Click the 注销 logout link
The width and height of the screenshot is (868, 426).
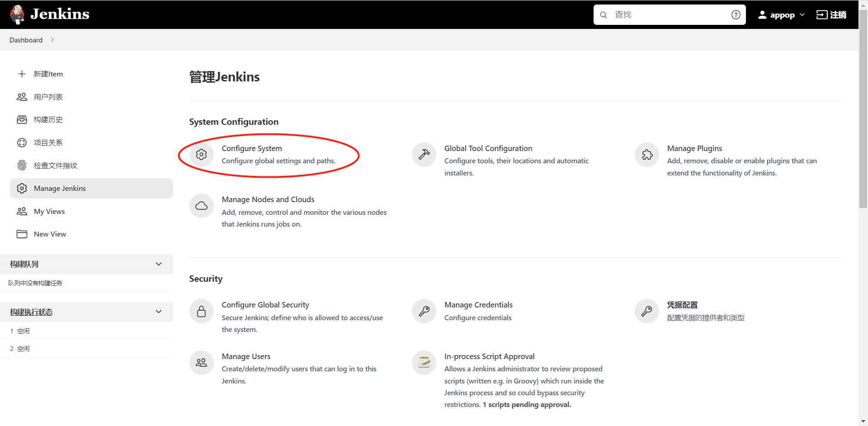pos(831,15)
